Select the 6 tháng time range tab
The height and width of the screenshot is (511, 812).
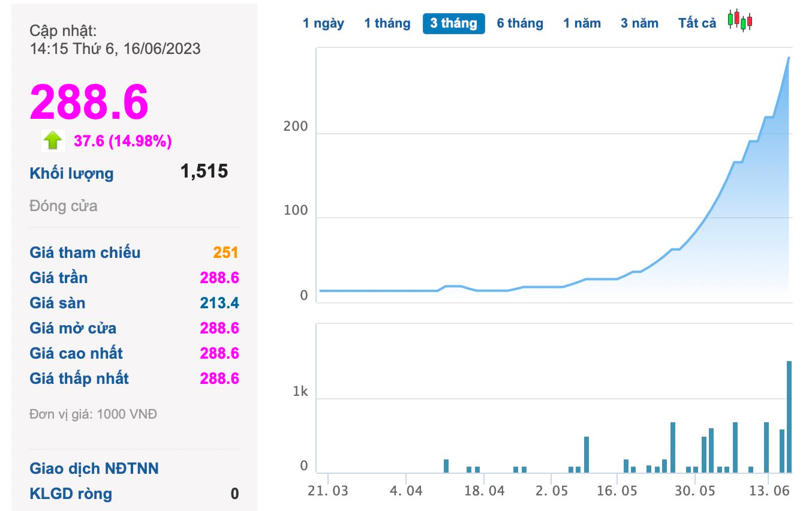pyautogui.click(x=520, y=23)
